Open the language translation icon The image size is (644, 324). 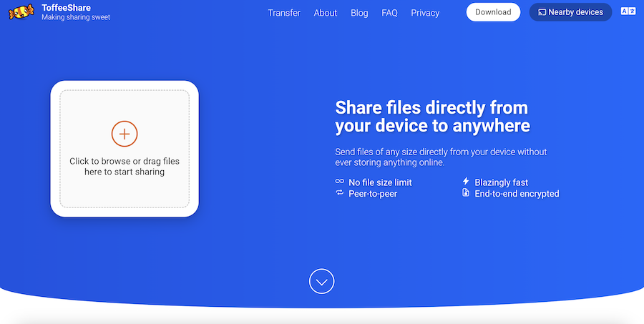click(628, 11)
